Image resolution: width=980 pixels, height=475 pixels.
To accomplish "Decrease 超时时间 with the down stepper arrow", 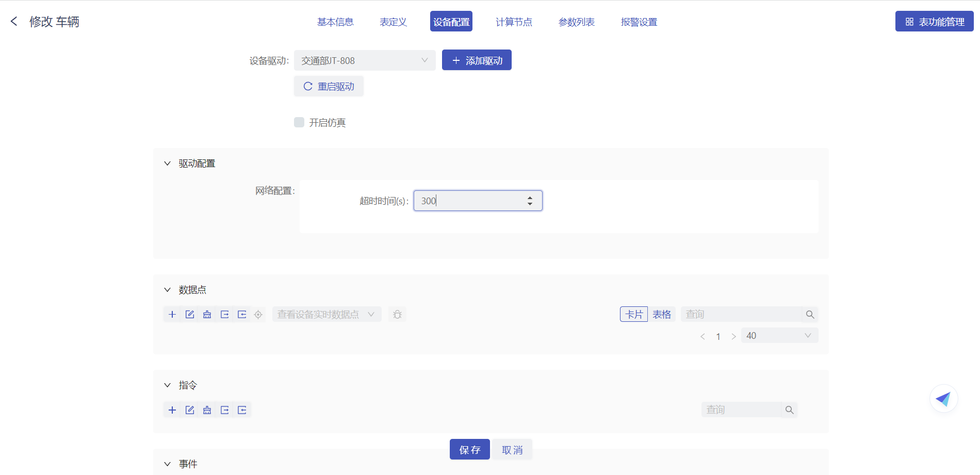I will (530, 204).
